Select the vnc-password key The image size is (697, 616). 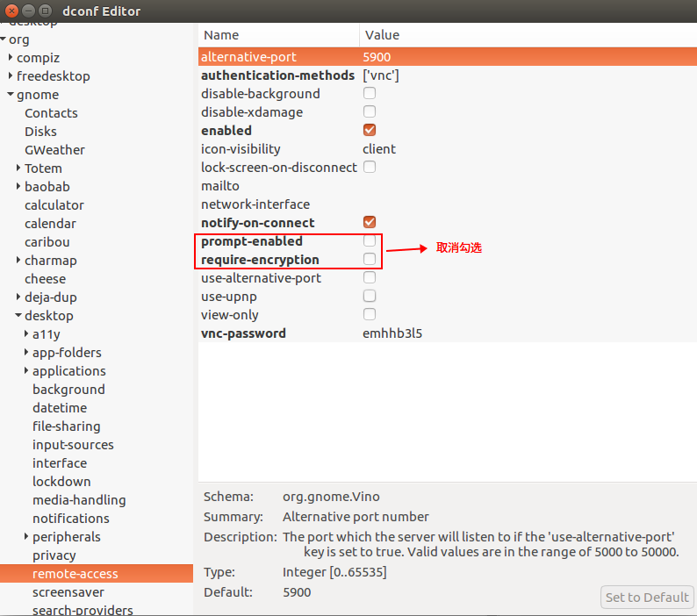(x=243, y=333)
